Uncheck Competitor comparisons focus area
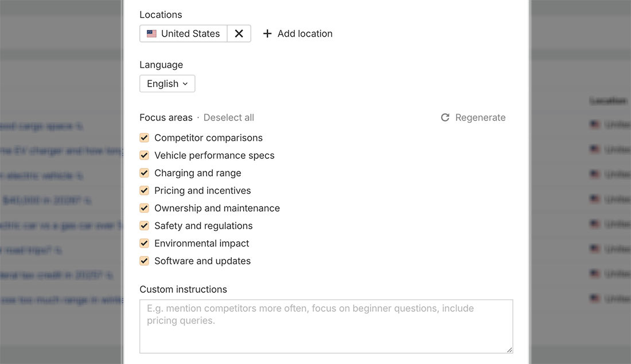The image size is (631, 364). tap(145, 138)
